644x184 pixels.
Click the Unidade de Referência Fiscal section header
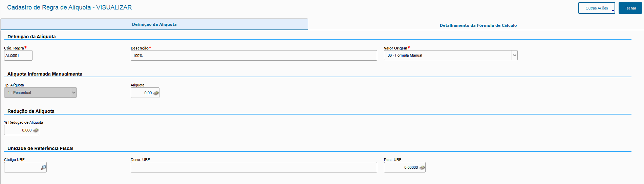tap(40, 148)
